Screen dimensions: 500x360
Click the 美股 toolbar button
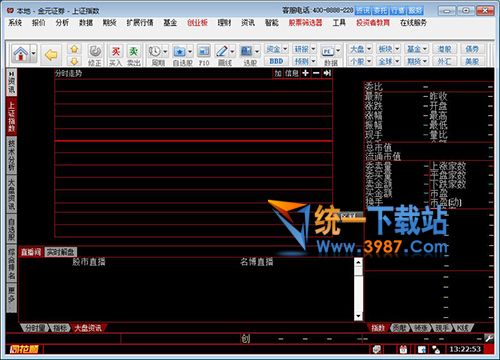coord(472,61)
